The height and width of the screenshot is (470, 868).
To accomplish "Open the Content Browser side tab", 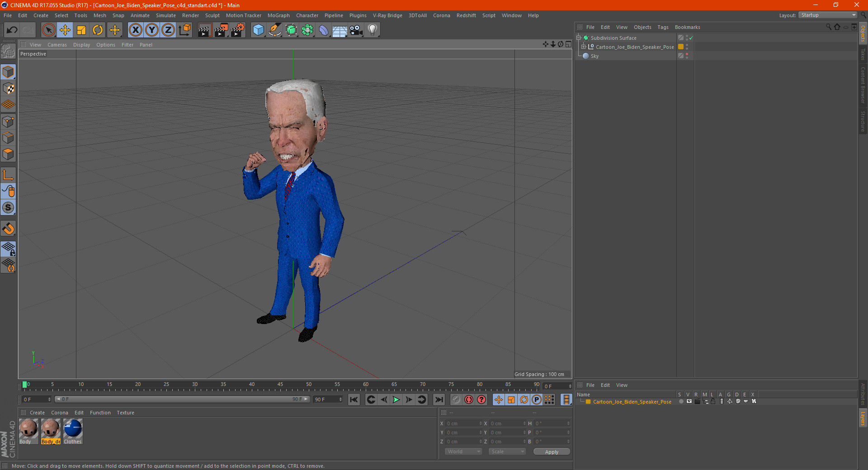I will [863, 85].
